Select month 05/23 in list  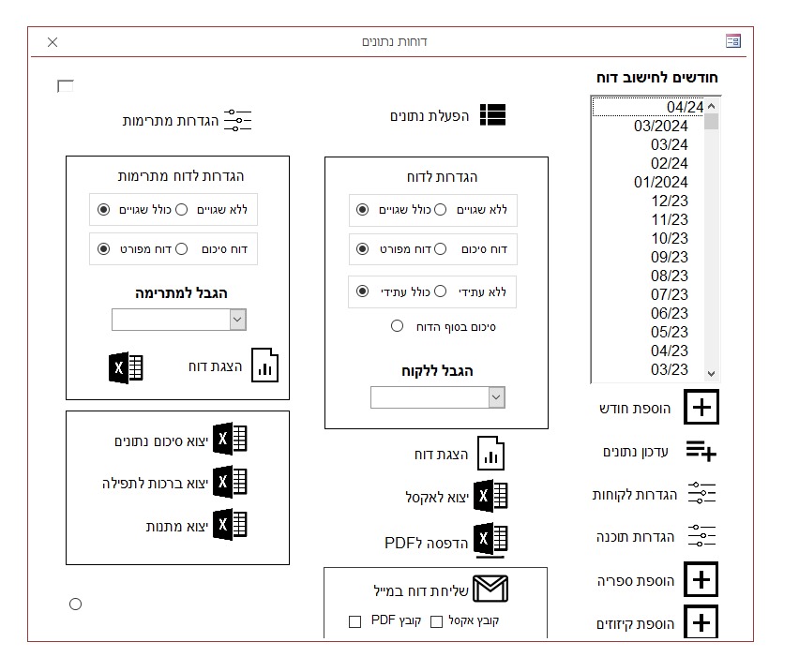pos(648,332)
